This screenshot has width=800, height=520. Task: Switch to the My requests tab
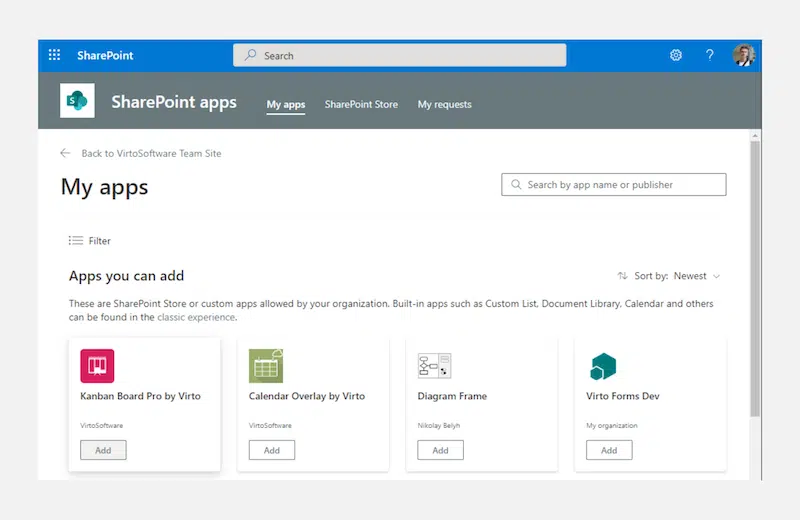(444, 104)
